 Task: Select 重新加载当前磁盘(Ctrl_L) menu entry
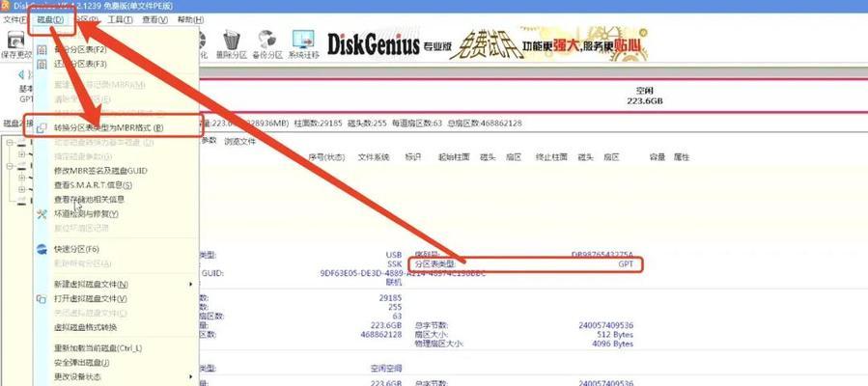(98, 349)
